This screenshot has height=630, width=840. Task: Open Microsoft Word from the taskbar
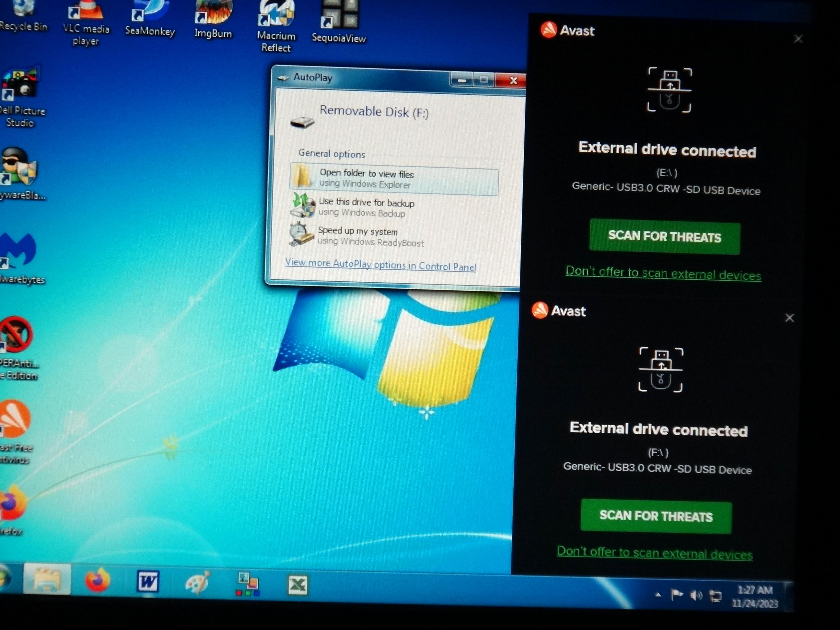click(x=148, y=581)
